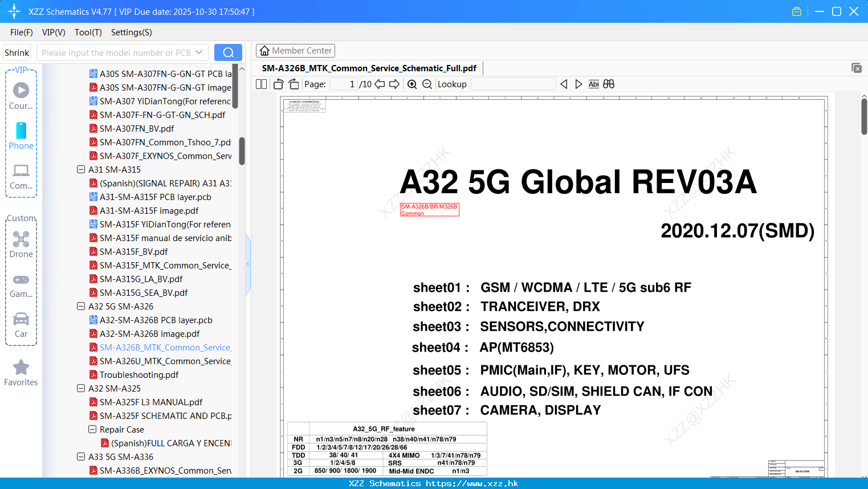Click the Shrink button
Viewport: 868px width, 489px height.
coord(17,52)
